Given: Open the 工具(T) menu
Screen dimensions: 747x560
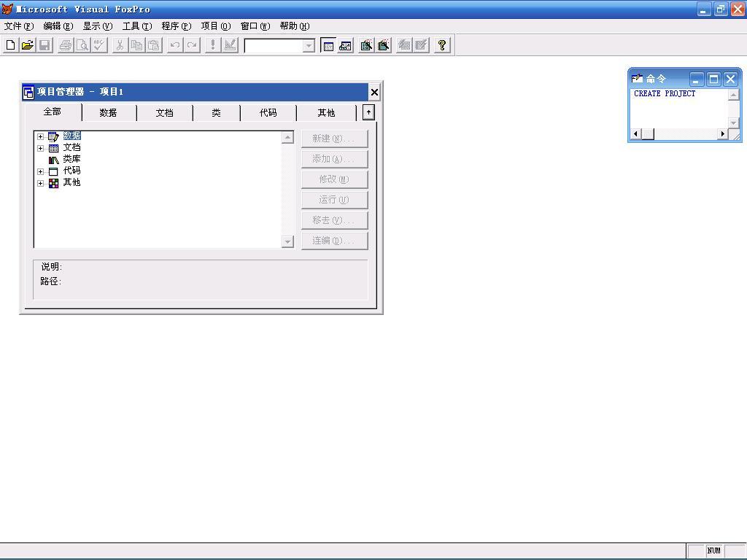Looking at the screenshot, I should pyautogui.click(x=137, y=26).
